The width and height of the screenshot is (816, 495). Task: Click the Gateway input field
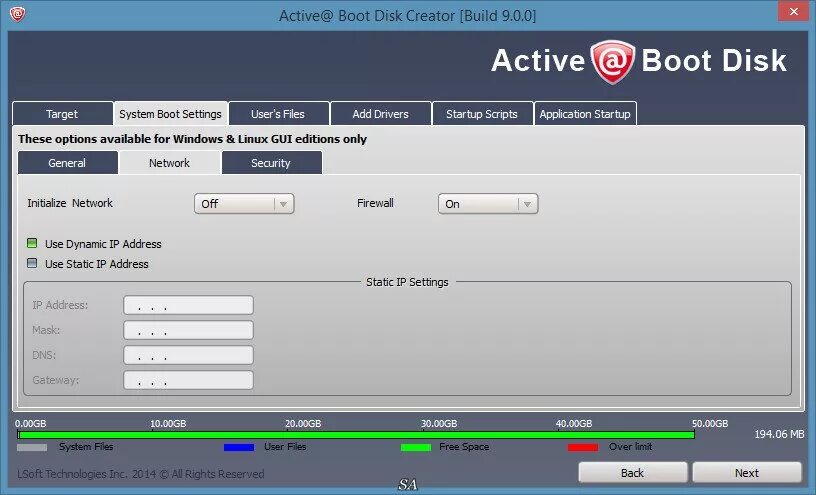(x=188, y=380)
